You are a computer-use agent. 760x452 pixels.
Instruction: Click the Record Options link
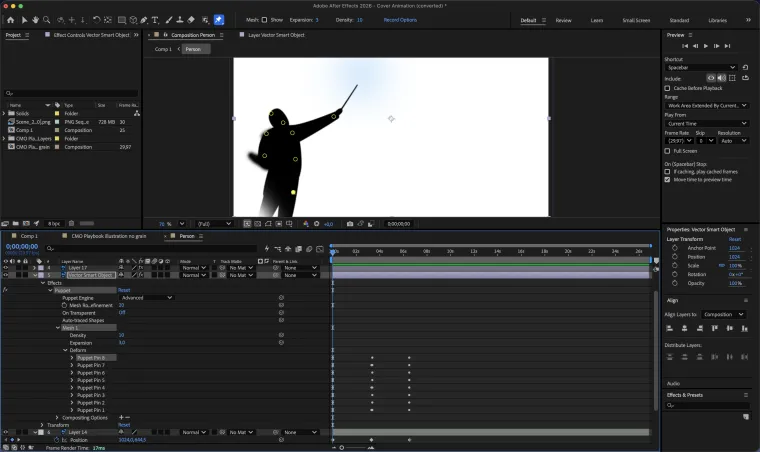pos(400,20)
